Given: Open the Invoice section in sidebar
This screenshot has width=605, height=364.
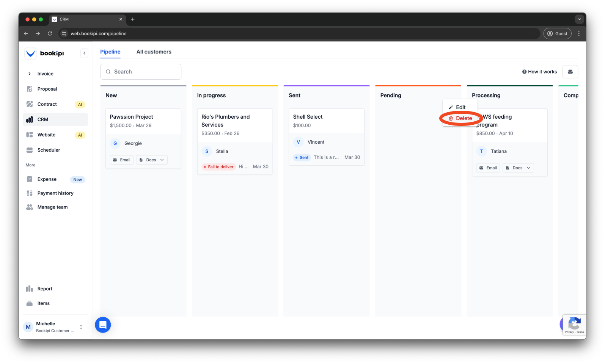Looking at the screenshot, I should click(45, 74).
